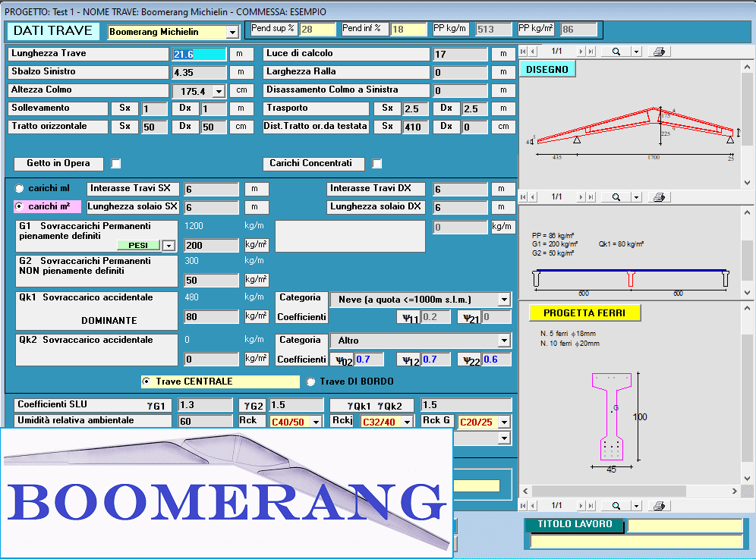Go to previous page in cross-section viewer toolbar

click(x=533, y=505)
